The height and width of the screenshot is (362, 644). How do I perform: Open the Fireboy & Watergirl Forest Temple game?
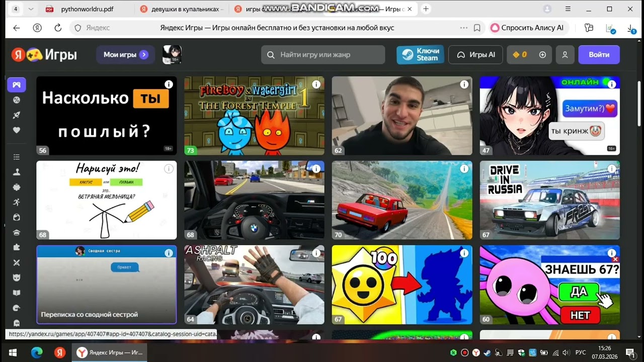pyautogui.click(x=254, y=116)
